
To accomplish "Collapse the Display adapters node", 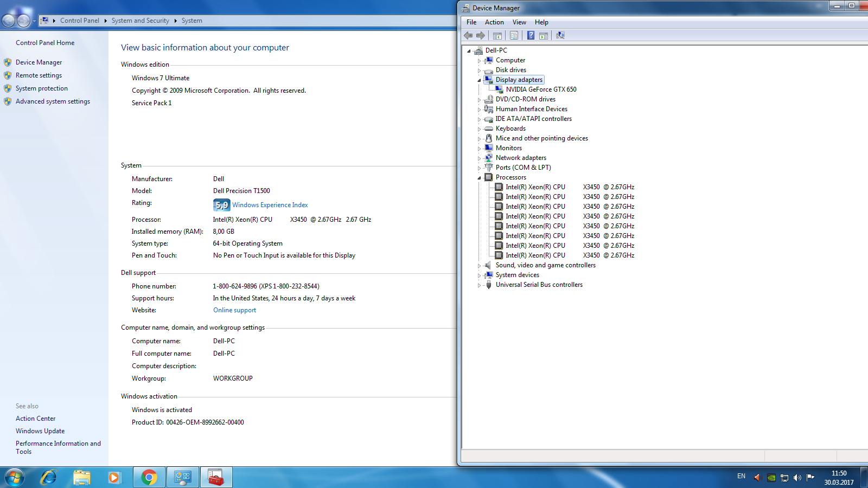I will pos(479,80).
